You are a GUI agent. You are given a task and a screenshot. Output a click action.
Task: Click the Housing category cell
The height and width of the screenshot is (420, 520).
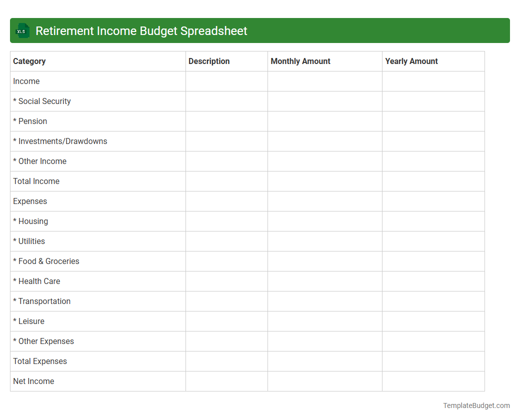click(30, 221)
